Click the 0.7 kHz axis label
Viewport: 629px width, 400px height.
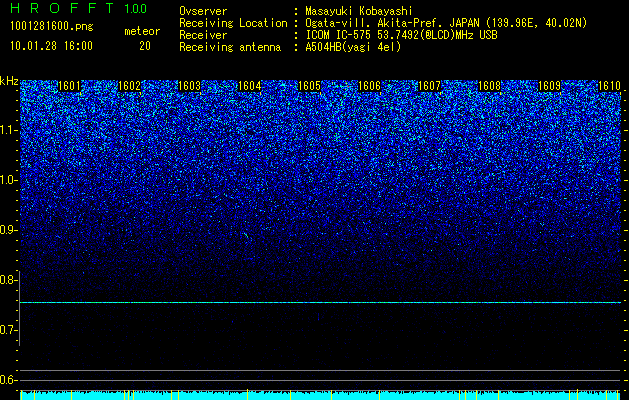[x=7, y=330]
